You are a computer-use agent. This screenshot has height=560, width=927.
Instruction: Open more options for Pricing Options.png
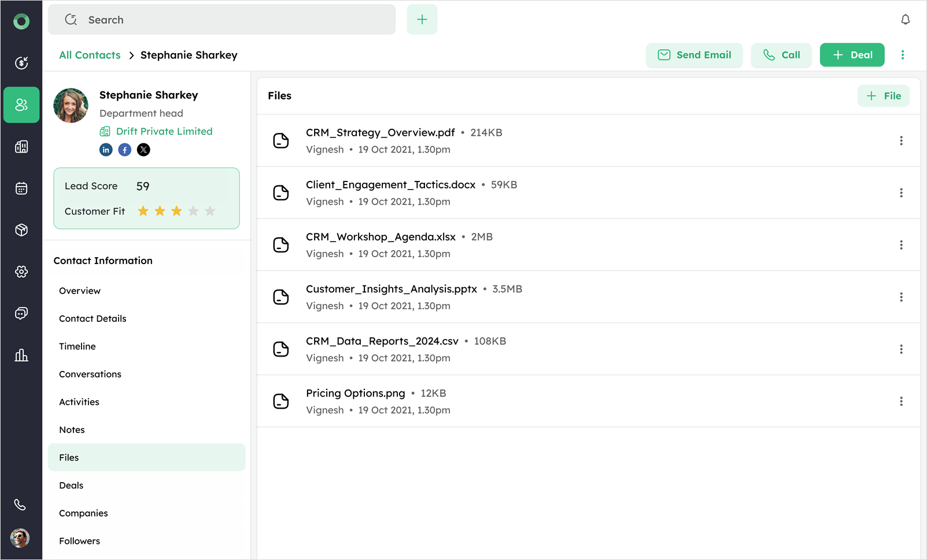[901, 401]
